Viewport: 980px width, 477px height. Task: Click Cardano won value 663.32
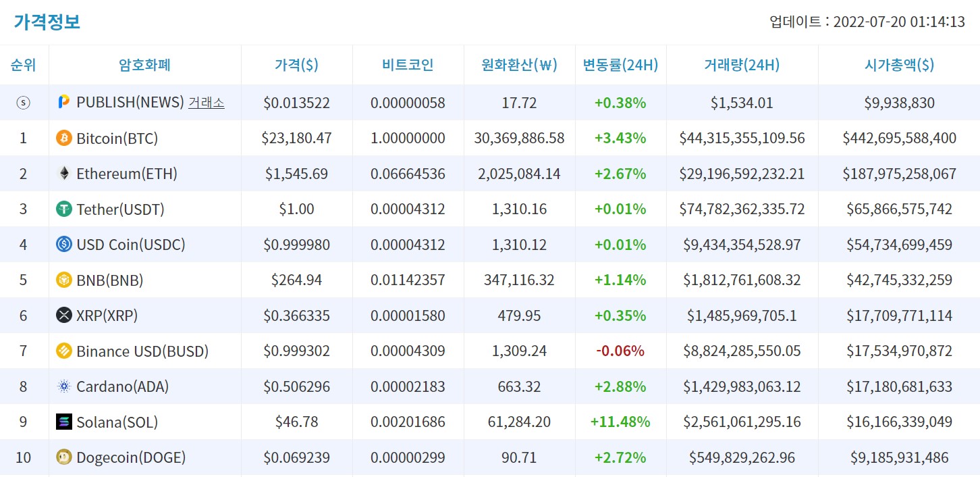[519, 386]
